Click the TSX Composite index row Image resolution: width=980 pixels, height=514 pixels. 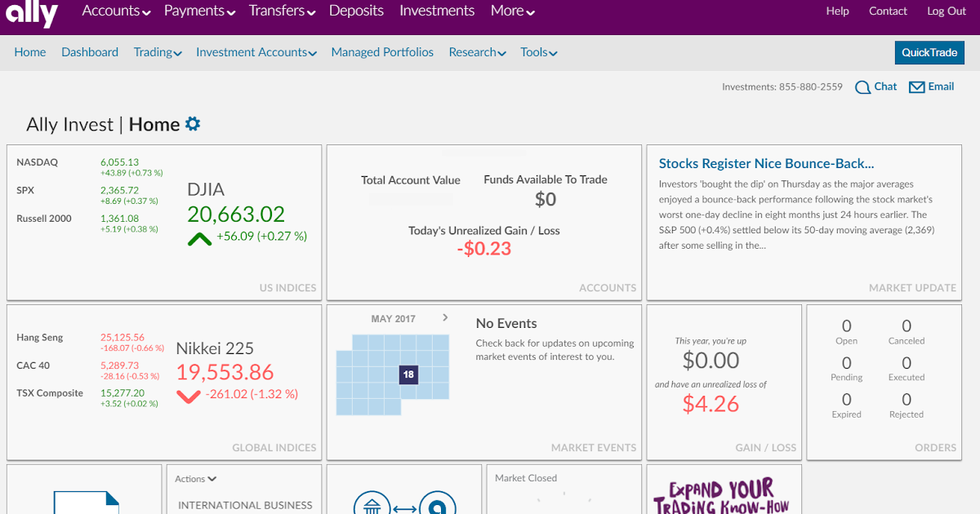point(88,397)
